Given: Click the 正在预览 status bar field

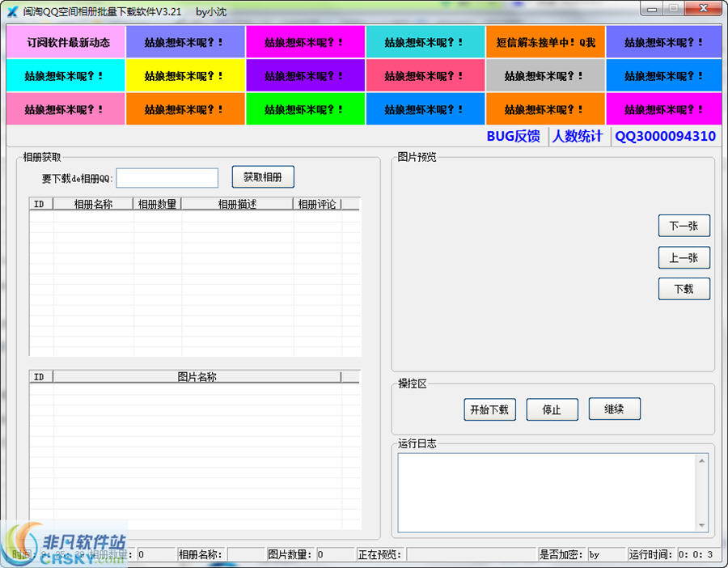Looking at the screenshot, I should coord(471,554).
